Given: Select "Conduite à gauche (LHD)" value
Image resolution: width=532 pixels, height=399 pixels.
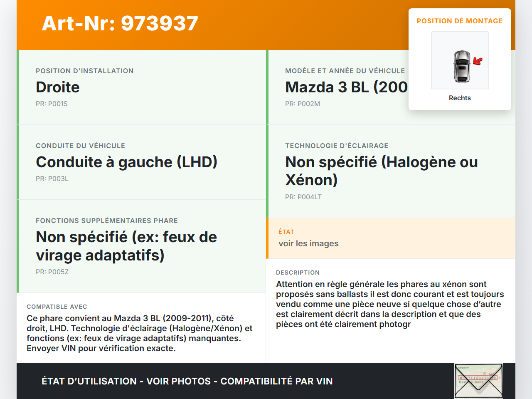Looking at the screenshot, I should pyautogui.click(x=127, y=162).
